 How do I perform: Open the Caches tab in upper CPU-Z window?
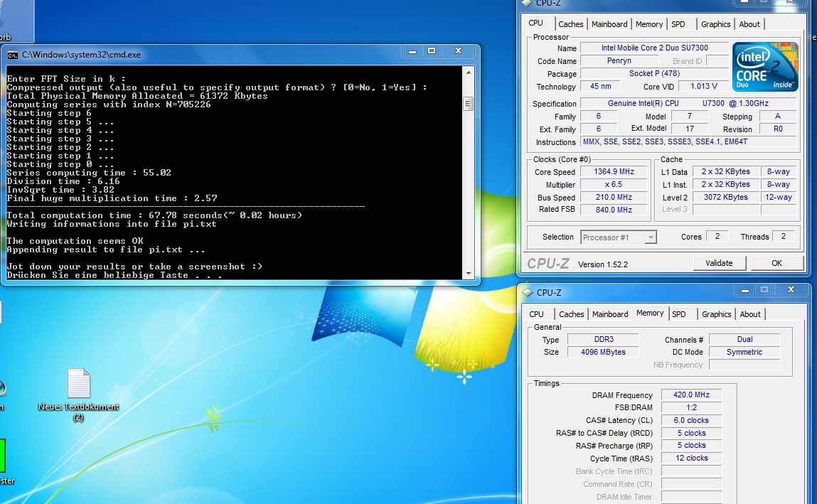570,24
